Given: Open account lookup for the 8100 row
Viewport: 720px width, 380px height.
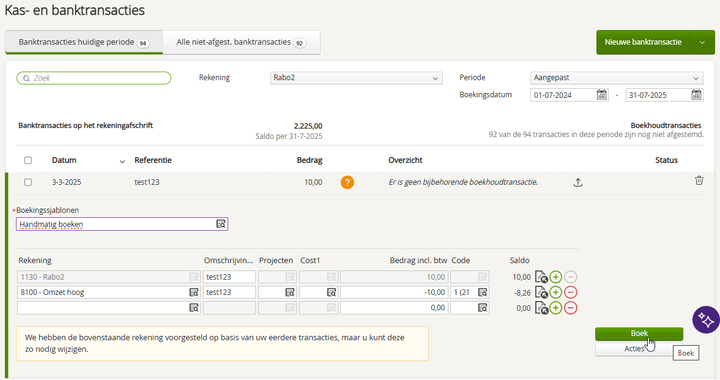Looking at the screenshot, I should point(194,292).
